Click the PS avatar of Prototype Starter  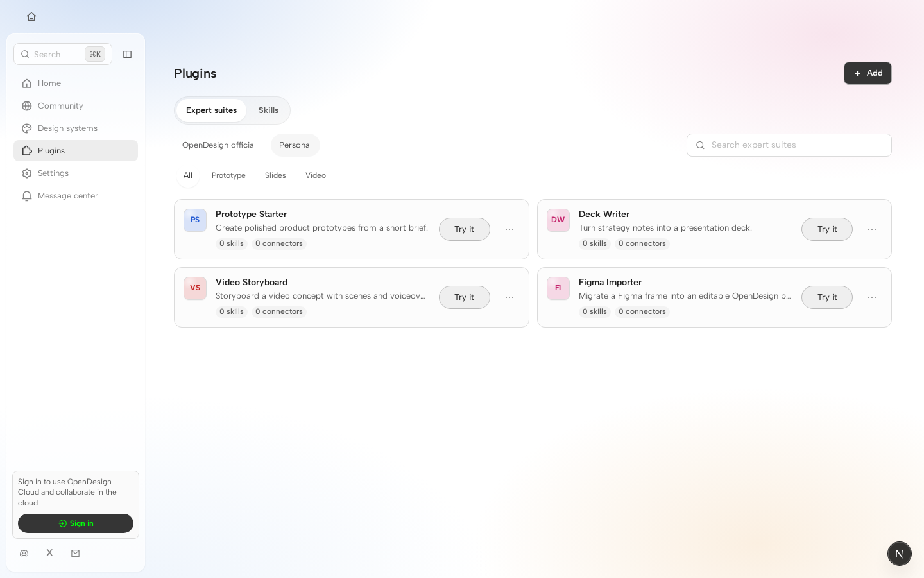click(195, 220)
